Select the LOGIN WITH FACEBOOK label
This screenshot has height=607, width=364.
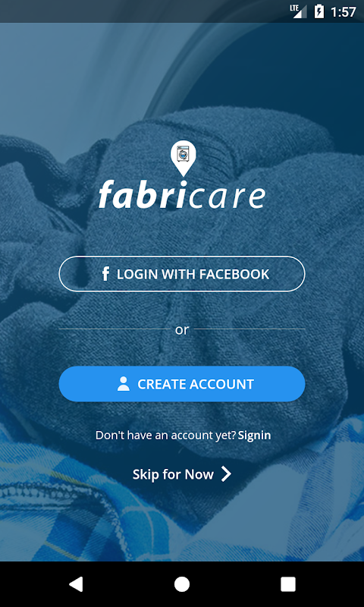tap(193, 274)
